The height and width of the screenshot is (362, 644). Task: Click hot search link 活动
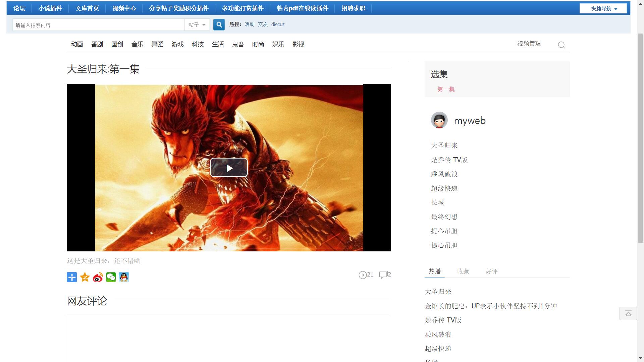click(250, 24)
